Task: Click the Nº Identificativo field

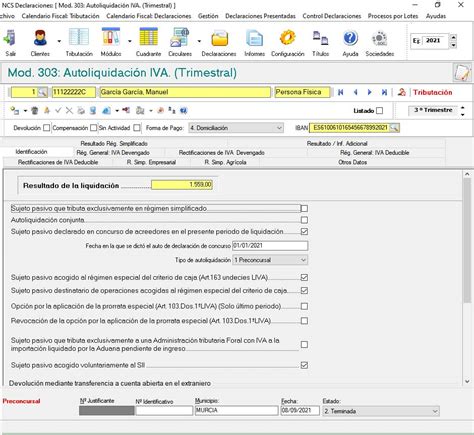Action: 164,411
